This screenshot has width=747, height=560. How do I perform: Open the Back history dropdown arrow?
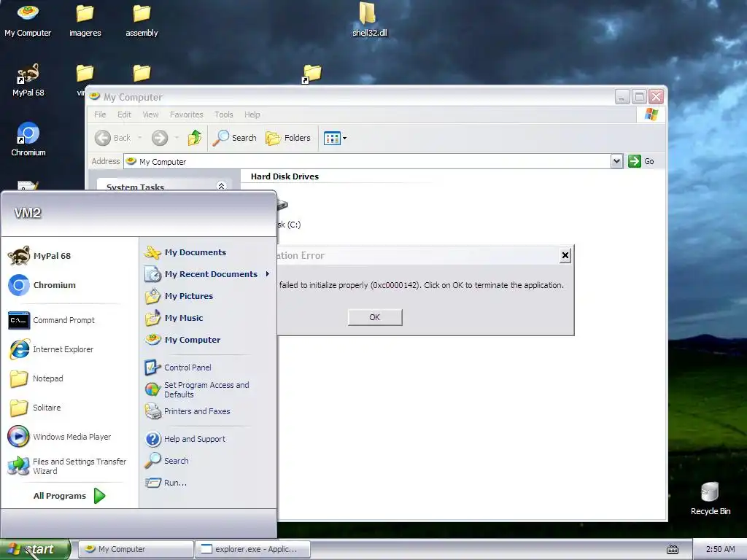tap(139, 138)
